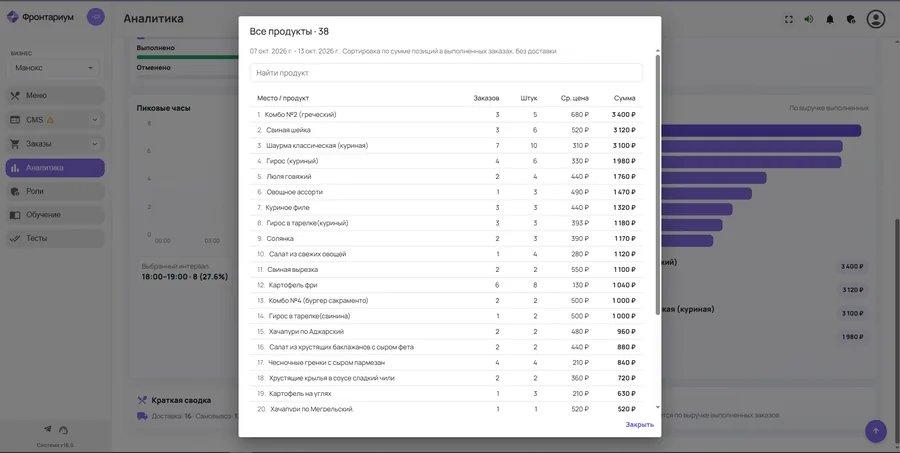Select row Куриное филе
This screenshot has height=453, width=900.
(x=447, y=207)
